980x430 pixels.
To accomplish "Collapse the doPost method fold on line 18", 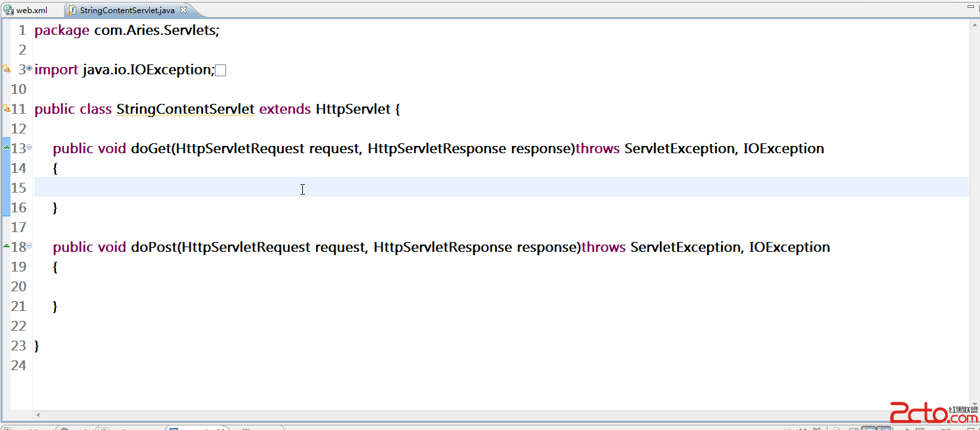I will tap(29, 246).
